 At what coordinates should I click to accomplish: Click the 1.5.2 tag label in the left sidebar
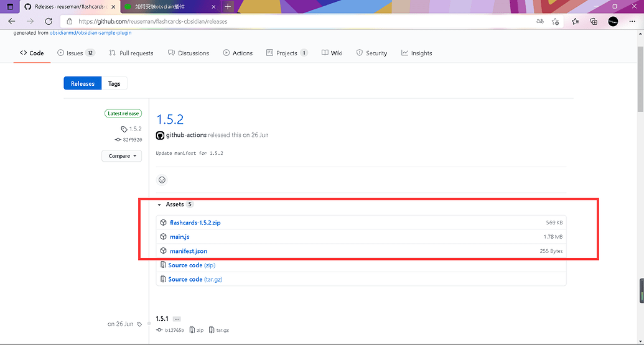tap(135, 129)
